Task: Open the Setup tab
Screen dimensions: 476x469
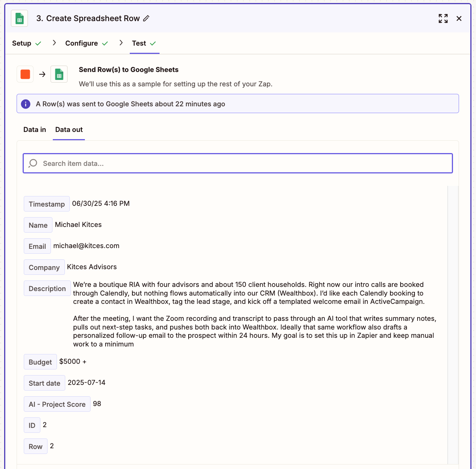Action: point(26,43)
